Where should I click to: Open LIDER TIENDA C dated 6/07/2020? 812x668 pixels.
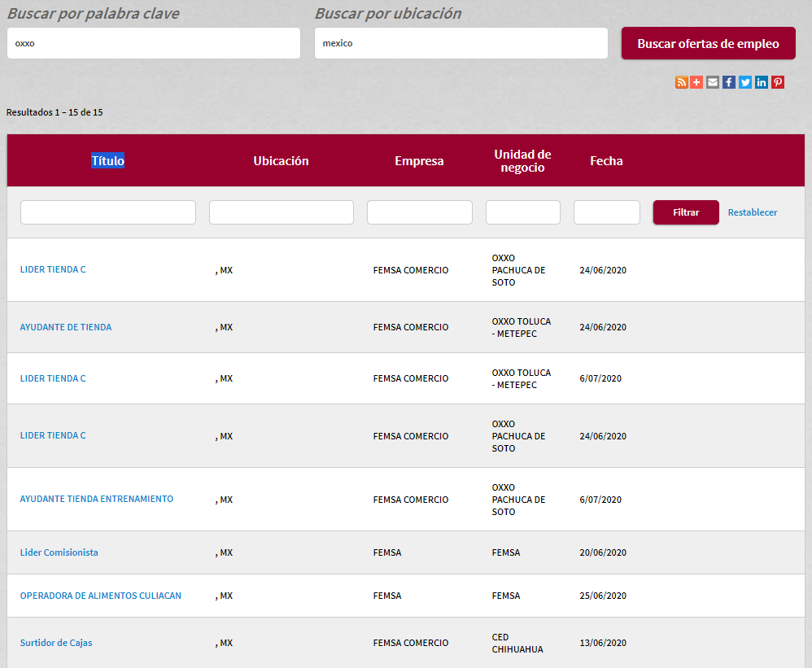point(53,378)
